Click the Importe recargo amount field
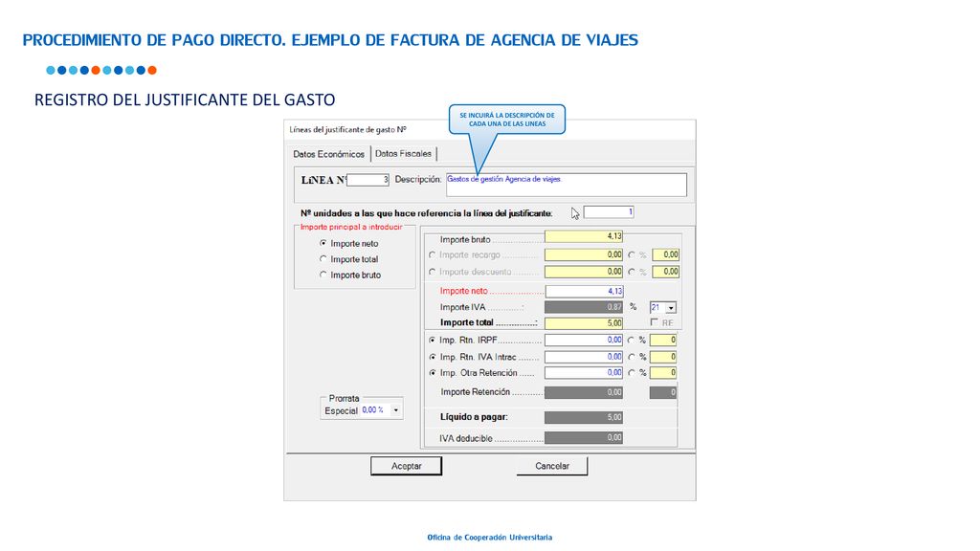The image size is (980, 551). pyautogui.click(x=584, y=254)
